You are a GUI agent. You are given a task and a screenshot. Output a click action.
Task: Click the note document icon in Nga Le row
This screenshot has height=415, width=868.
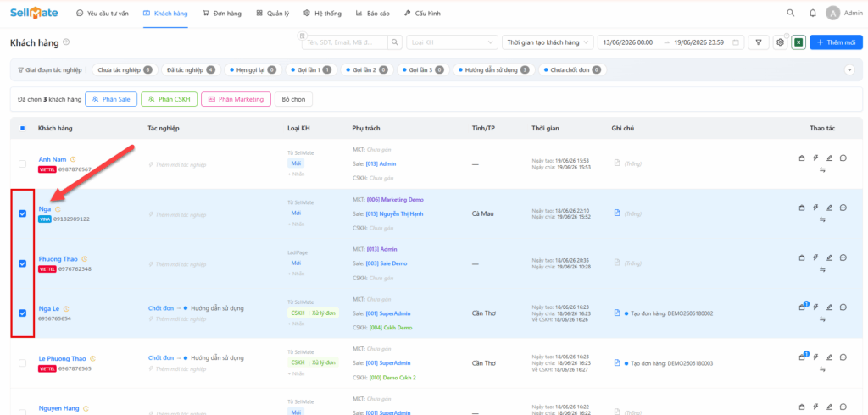(x=617, y=313)
